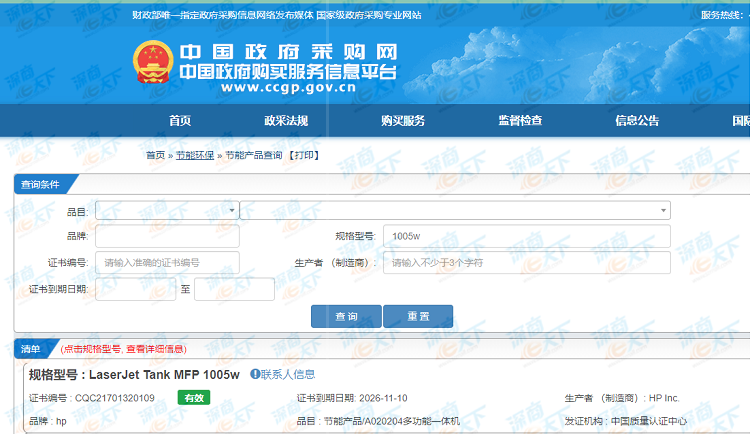Open the 政采法规 navigation item

point(286,121)
